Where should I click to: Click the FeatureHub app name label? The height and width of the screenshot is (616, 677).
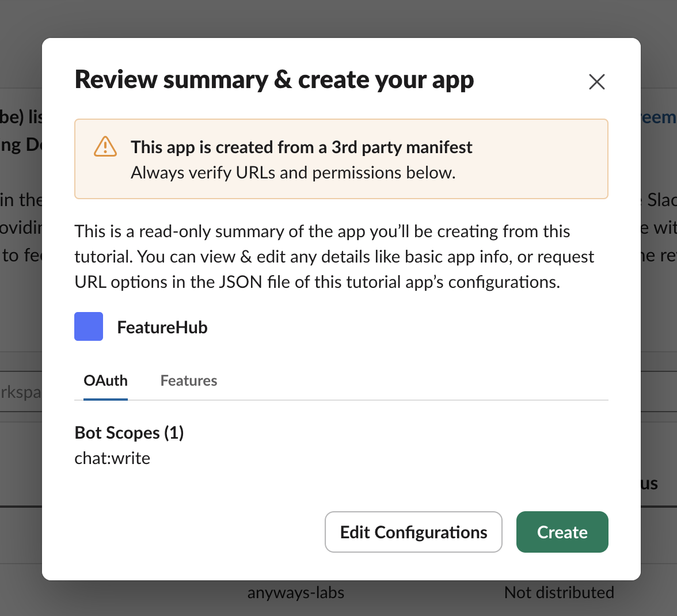point(162,326)
